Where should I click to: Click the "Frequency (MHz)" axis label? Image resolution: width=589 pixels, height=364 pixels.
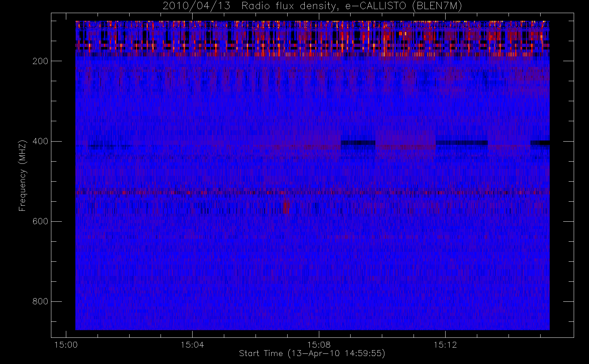[x=23, y=175]
